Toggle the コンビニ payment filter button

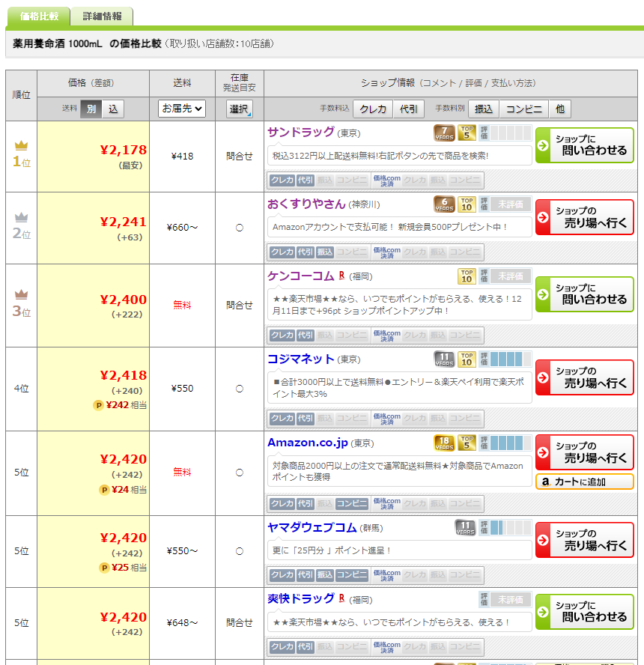524,109
